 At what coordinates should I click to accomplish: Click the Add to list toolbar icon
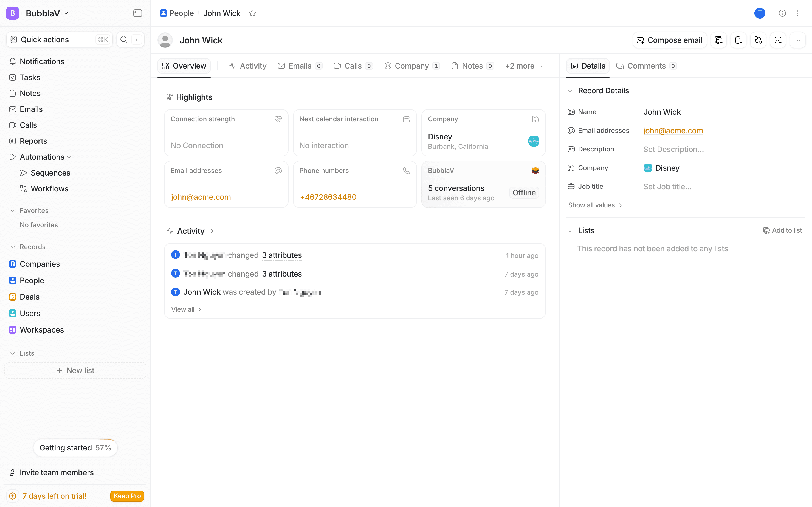pyautogui.click(x=718, y=40)
